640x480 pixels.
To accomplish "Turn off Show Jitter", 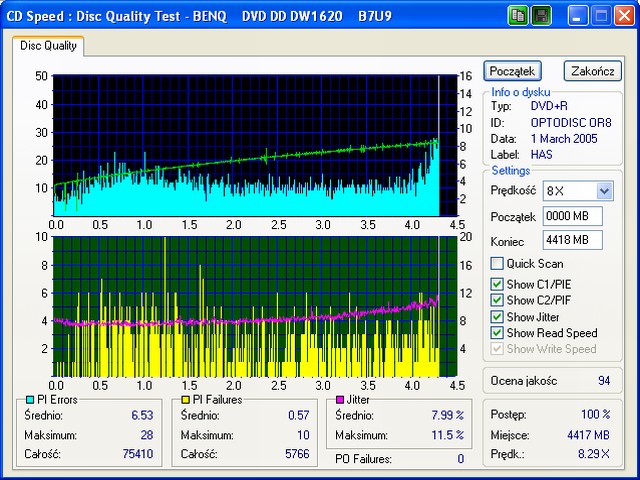I will (497, 317).
